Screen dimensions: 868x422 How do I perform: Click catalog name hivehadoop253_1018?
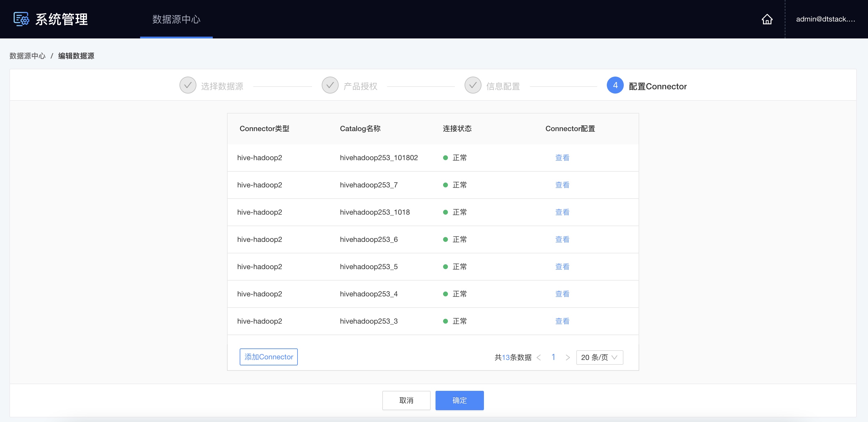click(375, 212)
